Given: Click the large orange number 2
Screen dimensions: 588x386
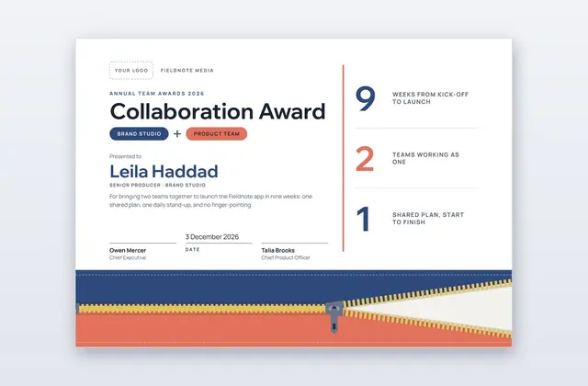Looking at the screenshot, I should [x=365, y=159].
